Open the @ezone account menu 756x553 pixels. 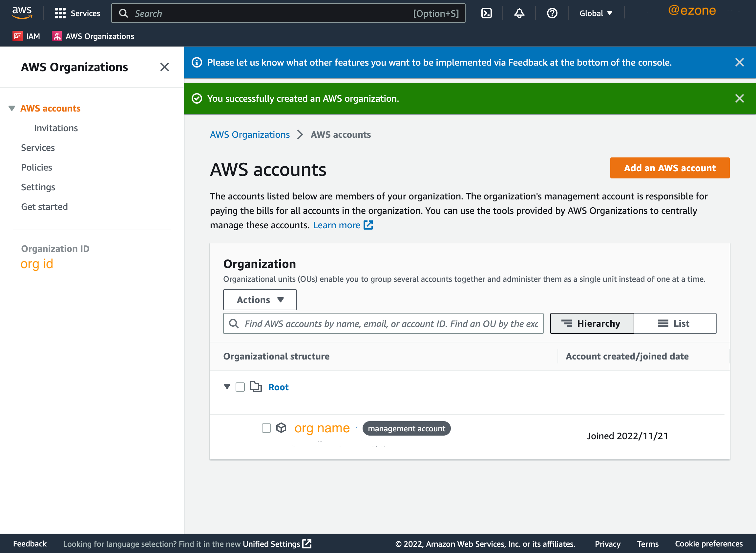(x=692, y=11)
